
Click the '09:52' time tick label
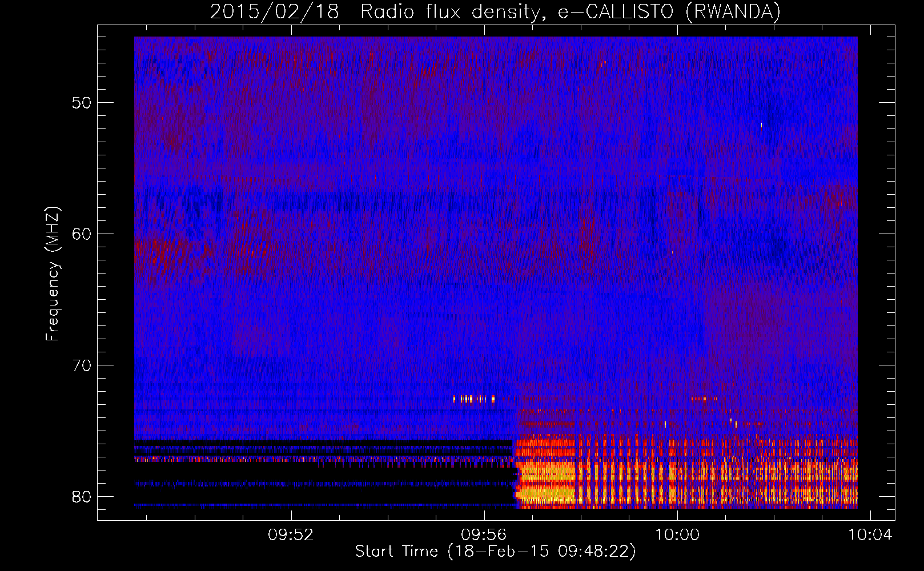(291, 535)
